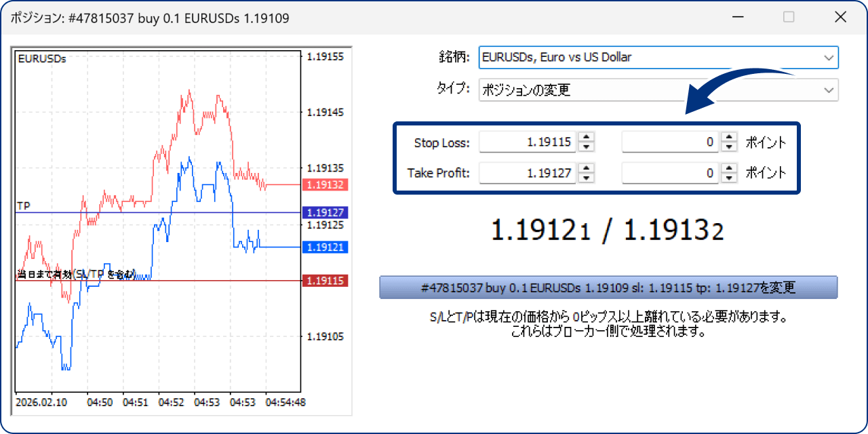Select the blue 1.19121 bid price label
The image size is (868, 434).
(325, 248)
